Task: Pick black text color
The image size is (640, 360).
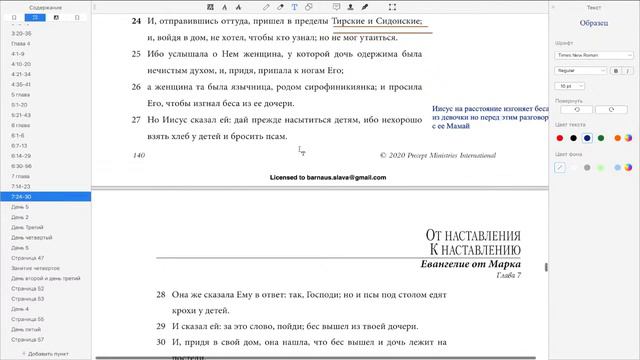Action: coord(573,138)
